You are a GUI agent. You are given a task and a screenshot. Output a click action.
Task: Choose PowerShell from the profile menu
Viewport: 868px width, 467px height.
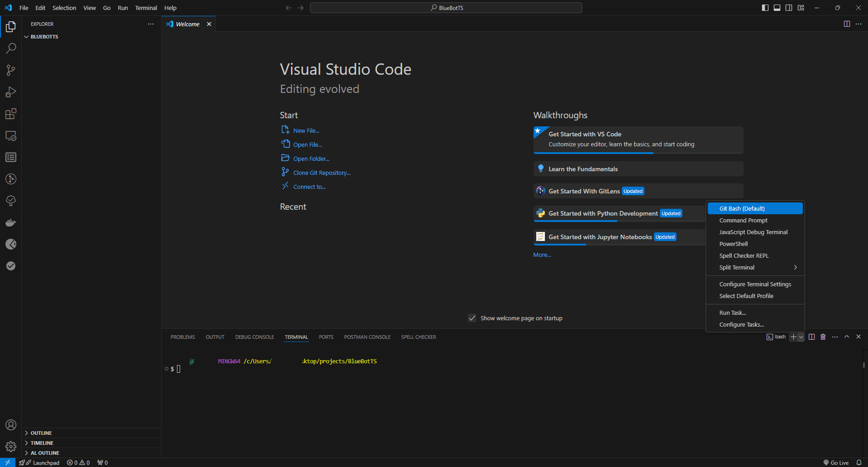tap(755, 244)
